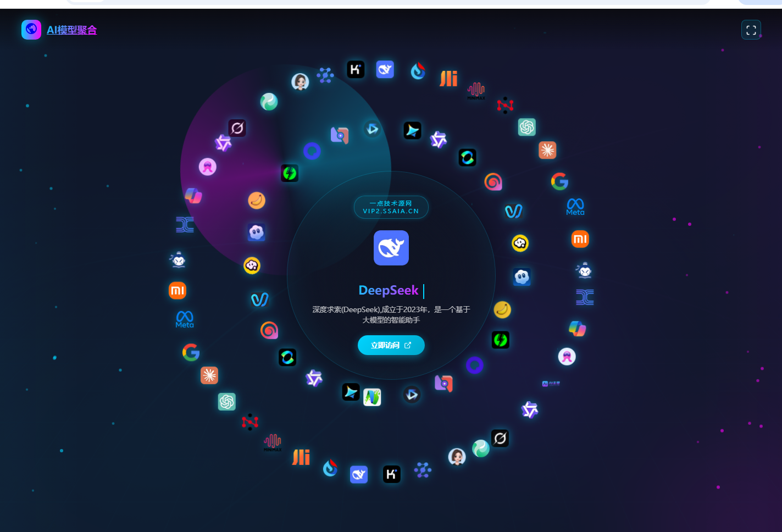Click the lower-left MiniMax waveform icon

[272, 442]
